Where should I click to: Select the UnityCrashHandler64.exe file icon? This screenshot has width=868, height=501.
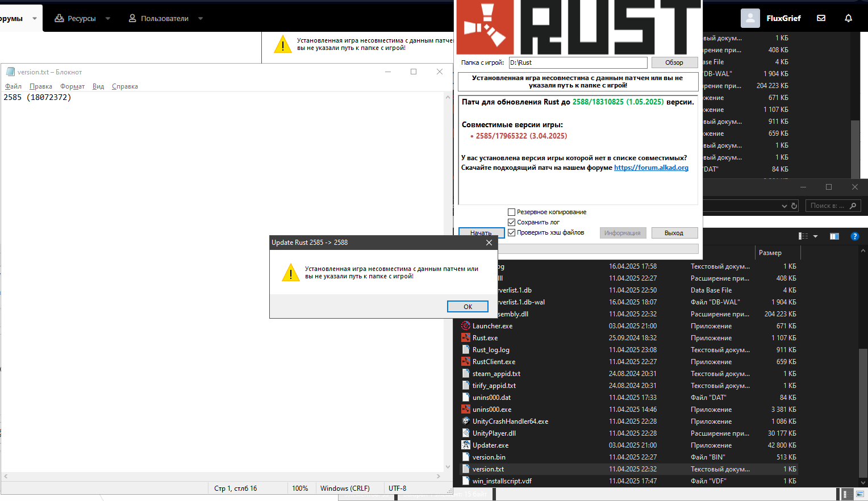click(x=466, y=421)
